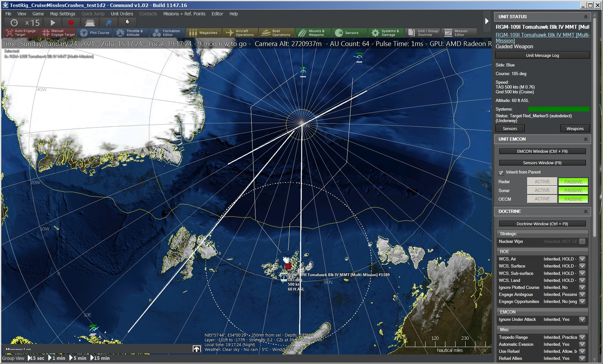Set OECM to PASSIVE
This screenshot has height=364, width=603.
573,199
